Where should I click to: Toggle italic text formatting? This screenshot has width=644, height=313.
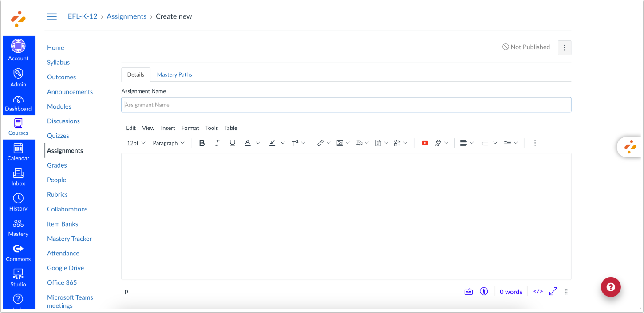(217, 143)
